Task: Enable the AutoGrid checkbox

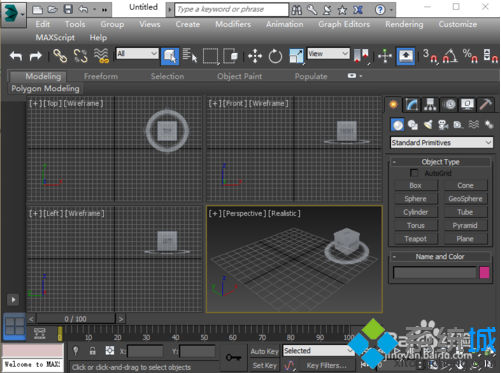Action: point(414,173)
